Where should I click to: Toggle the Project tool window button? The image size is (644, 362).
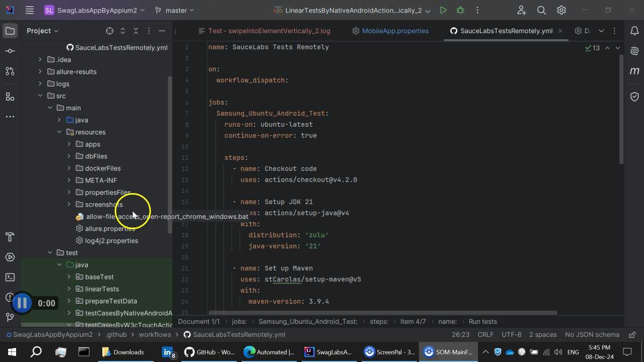(10, 31)
